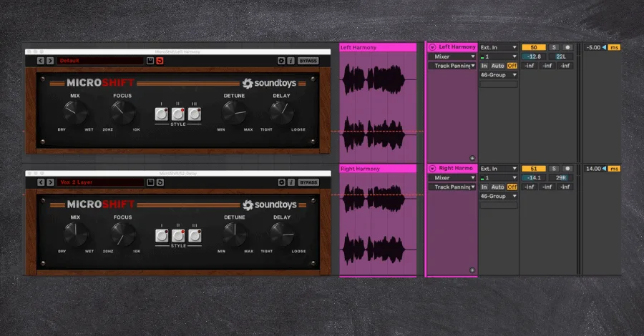Viewport: 644px width, 336px height.
Task: Click revert icon in Vox 2 Layer plugin
Action: 160,182
